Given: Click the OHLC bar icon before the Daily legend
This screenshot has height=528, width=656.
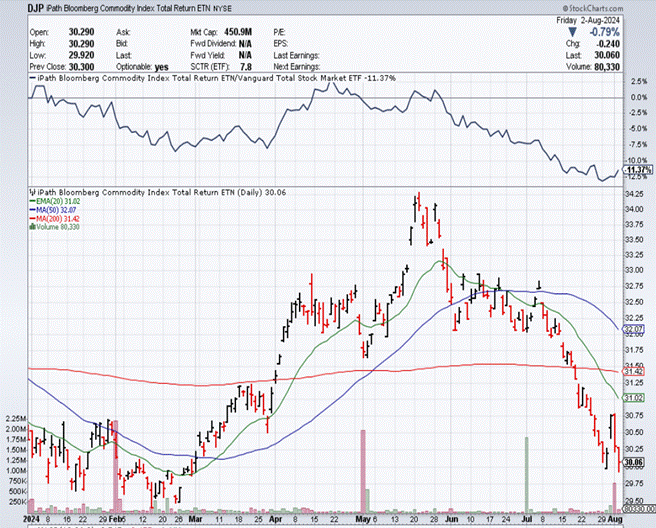Looking at the screenshot, I should (33, 192).
